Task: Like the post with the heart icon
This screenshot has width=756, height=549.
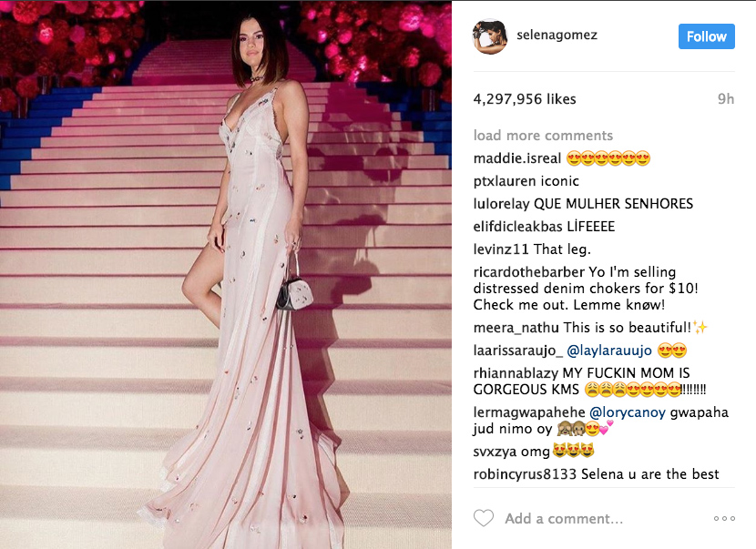Action: (484, 518)
